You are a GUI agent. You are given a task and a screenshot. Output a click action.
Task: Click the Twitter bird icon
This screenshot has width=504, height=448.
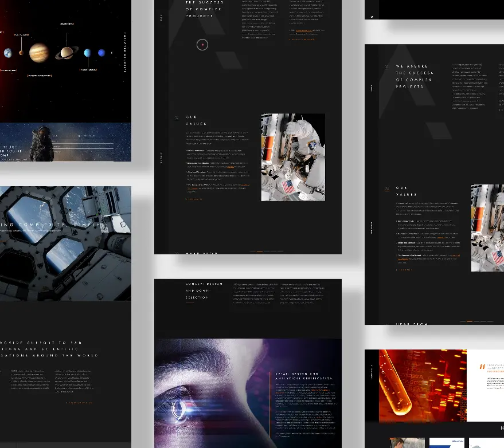click(x=372, y=17)
